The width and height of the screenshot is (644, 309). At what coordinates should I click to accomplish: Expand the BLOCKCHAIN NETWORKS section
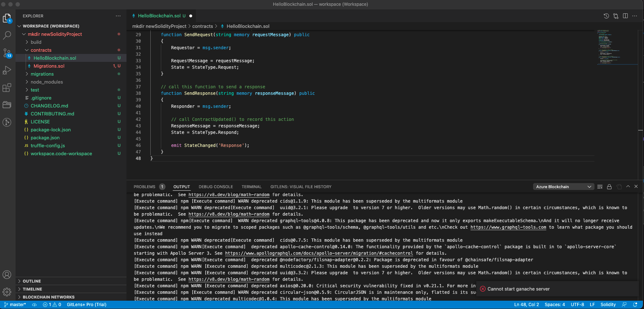(71, 297)
